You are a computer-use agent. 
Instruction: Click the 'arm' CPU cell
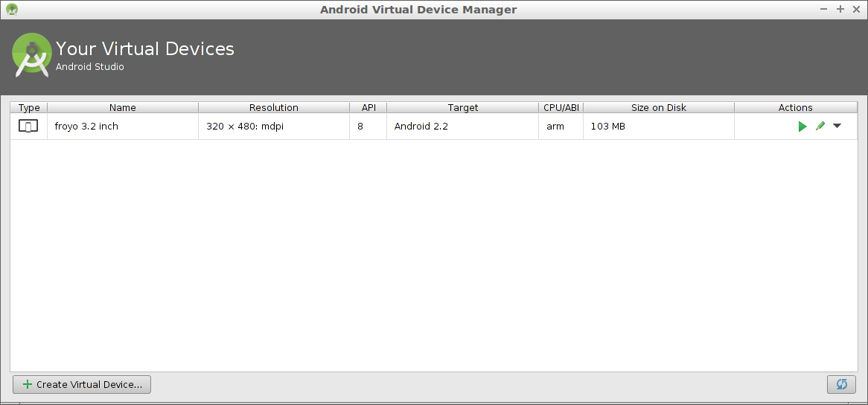[x=561, y=126]
